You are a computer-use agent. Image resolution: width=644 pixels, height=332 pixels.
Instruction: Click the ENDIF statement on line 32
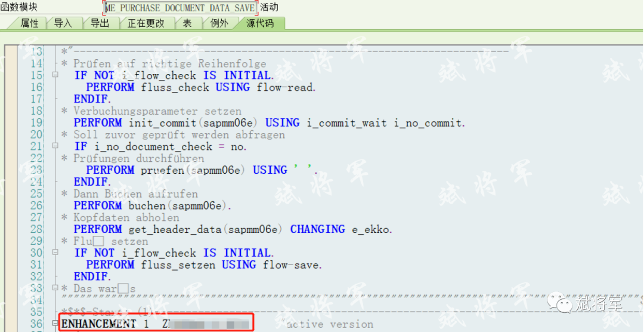pos(92,276)
